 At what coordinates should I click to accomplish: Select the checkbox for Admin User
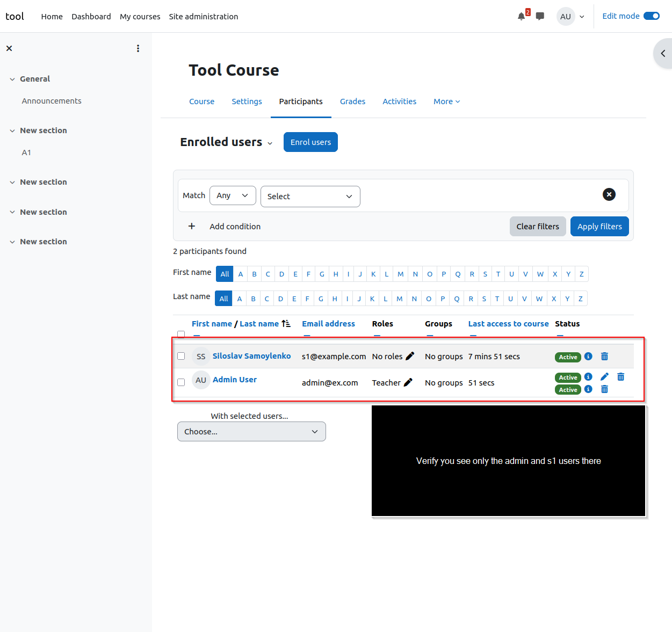[181, 382]
